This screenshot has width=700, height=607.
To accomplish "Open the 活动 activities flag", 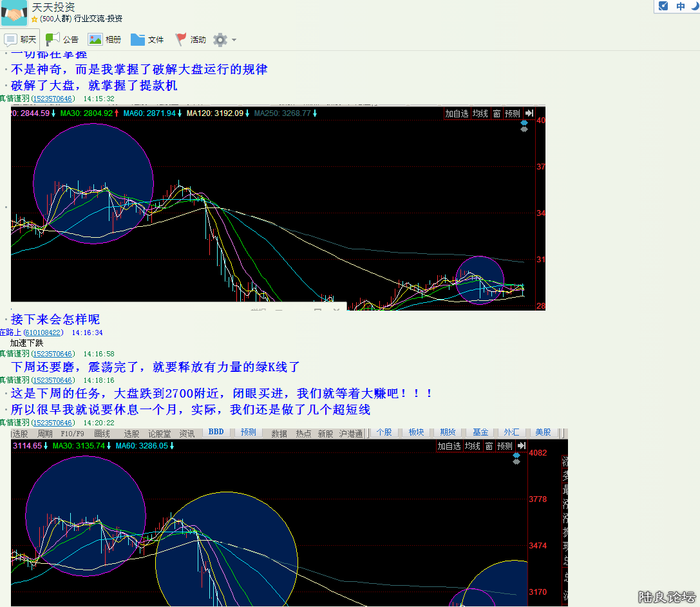I will pyautogui.click(x=190, y=39).
